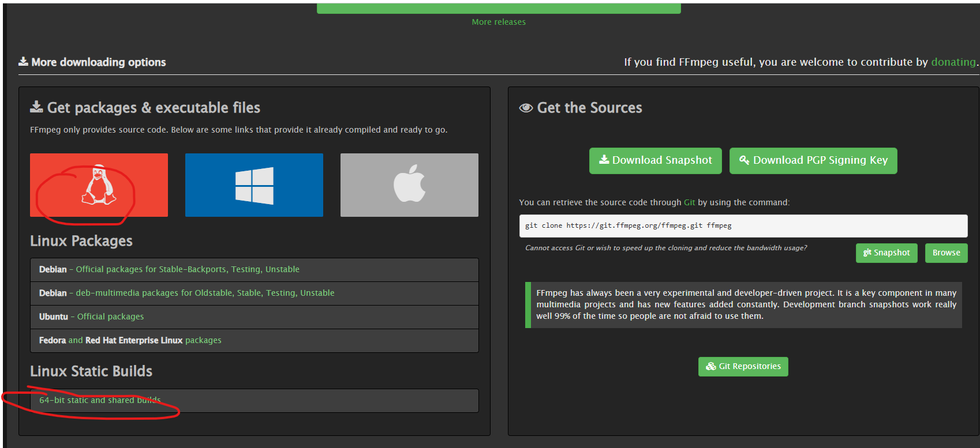
Task: Select the Linux penguin tile
Action: [x=99, y=185]
